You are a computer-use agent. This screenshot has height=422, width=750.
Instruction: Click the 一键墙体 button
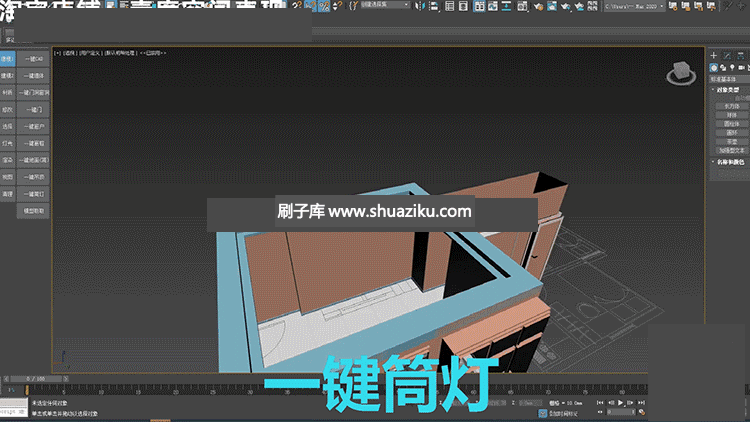tap(33, 76)
